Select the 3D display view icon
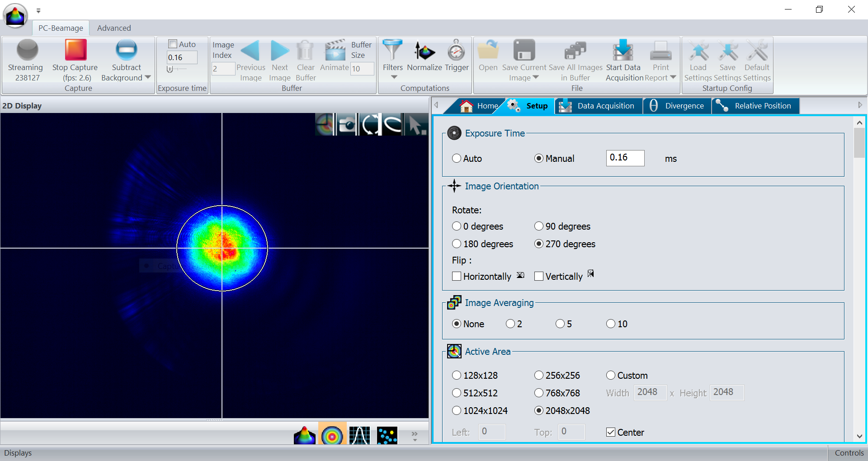 [304, 436]
